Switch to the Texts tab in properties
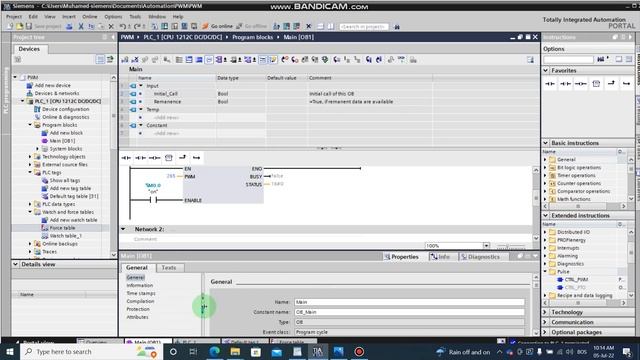This screenshot has height=360, width=640. (x=169, y=268)
